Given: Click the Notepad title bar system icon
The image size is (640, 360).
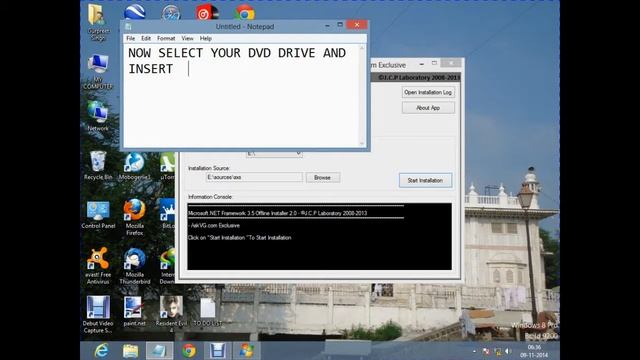Looking at the screenshot, I should point(128,27).
